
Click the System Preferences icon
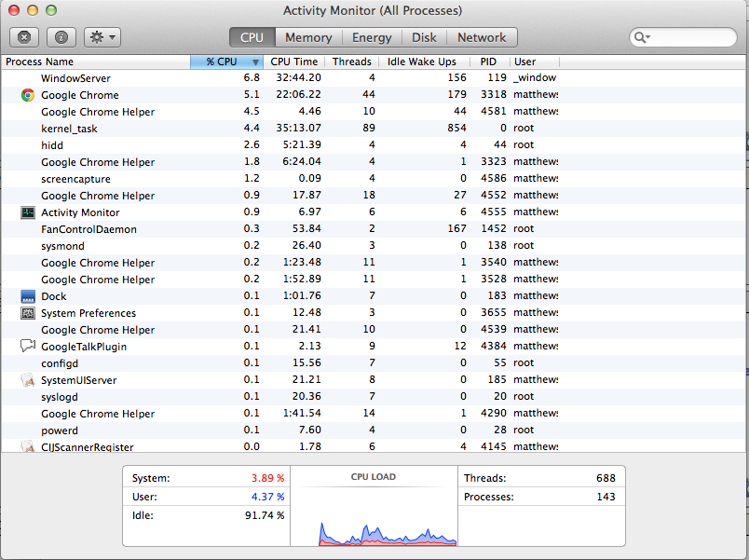[x=28, y=313]
